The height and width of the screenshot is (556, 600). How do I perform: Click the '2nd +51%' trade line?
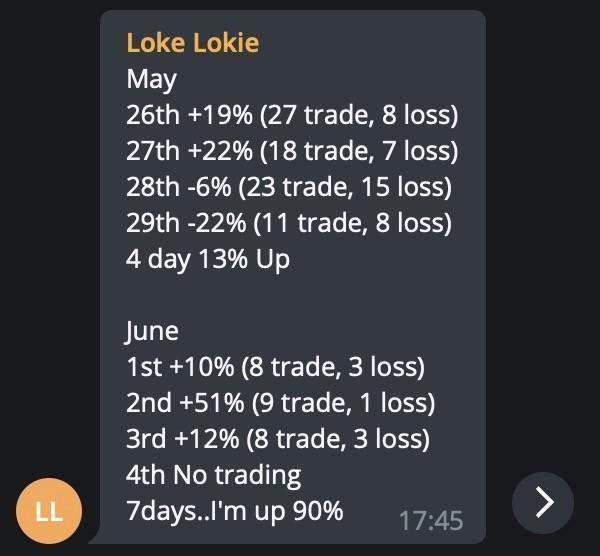(280, 403)
